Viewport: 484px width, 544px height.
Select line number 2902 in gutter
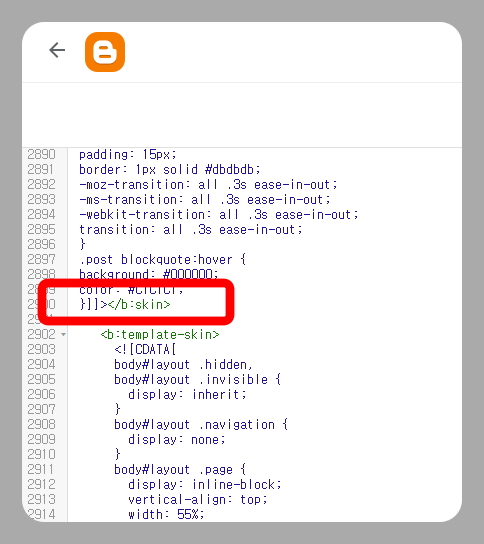click(41, 334)
